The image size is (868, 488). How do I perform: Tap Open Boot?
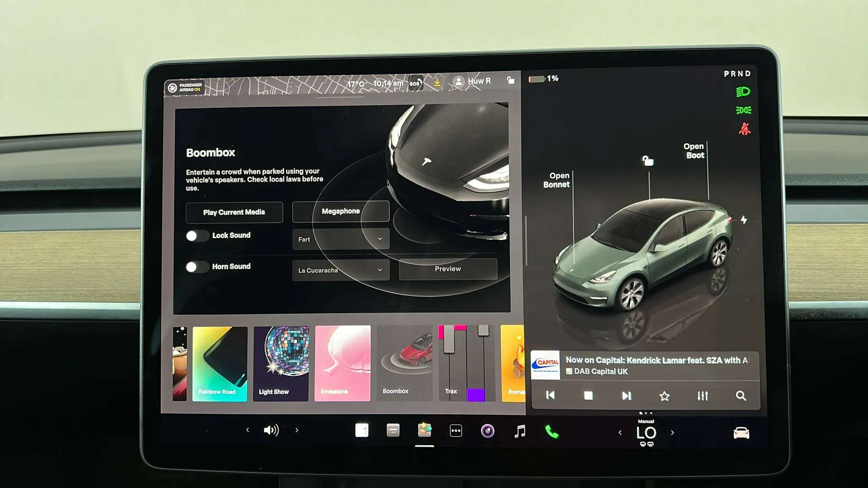(694, 151)
